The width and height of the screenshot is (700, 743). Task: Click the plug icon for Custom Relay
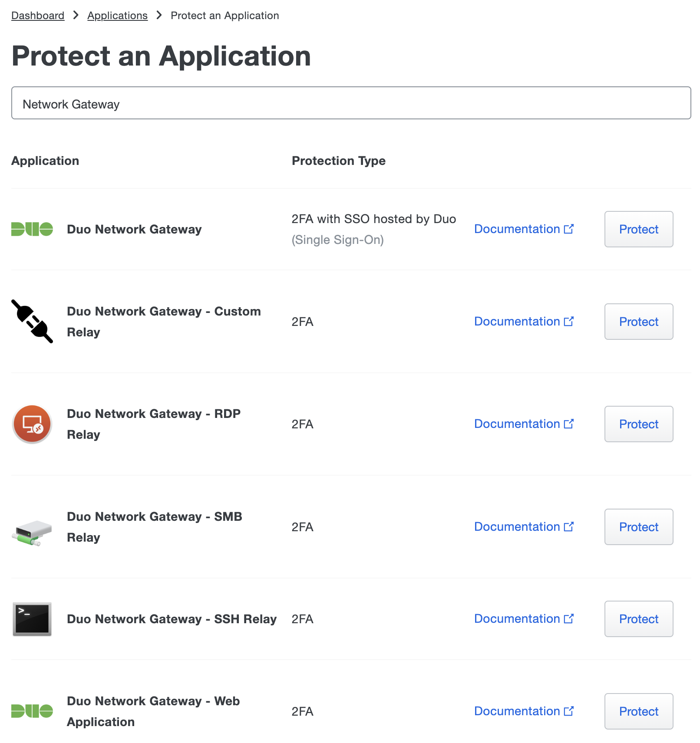point(32,322)
